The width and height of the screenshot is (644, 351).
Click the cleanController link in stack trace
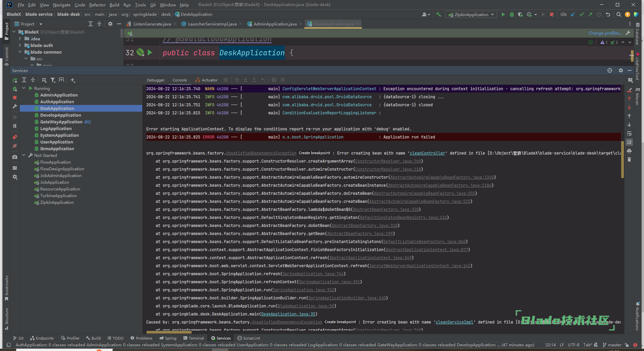point(427,153)
